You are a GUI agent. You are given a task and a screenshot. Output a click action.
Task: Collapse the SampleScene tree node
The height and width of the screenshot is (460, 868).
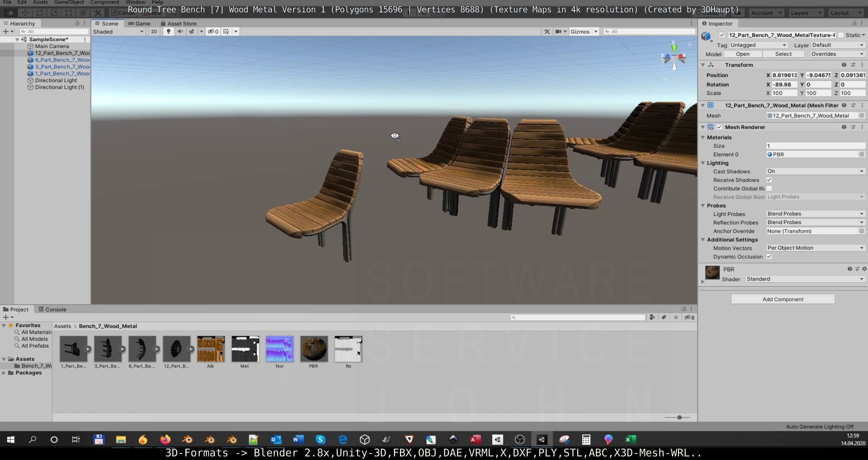tap(17, 39)
